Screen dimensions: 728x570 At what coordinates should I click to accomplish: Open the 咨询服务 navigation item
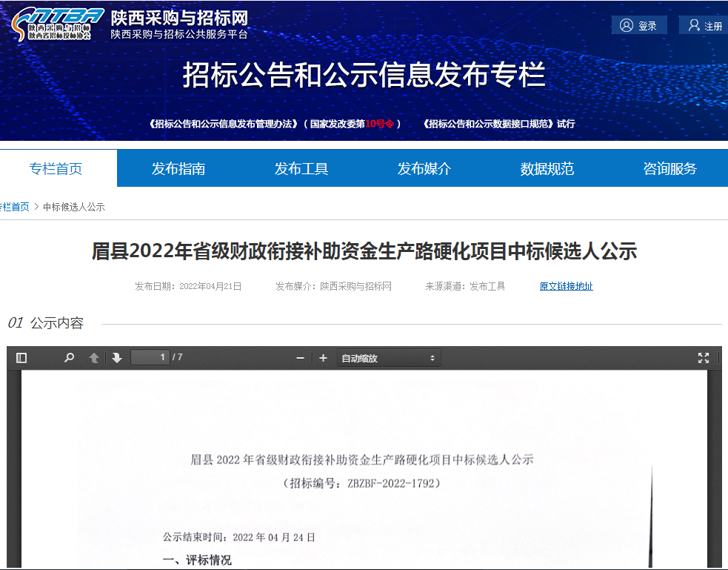click(670, 169)
